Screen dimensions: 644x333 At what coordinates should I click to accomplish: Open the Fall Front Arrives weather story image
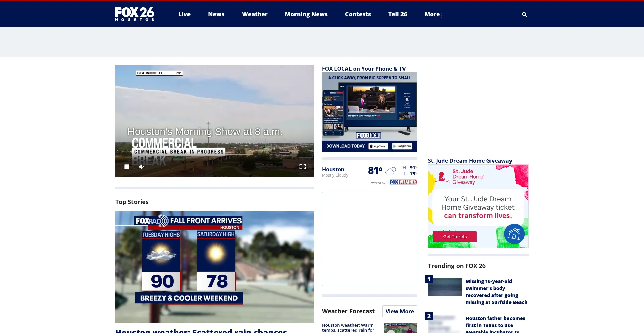(x=215, y=267)
